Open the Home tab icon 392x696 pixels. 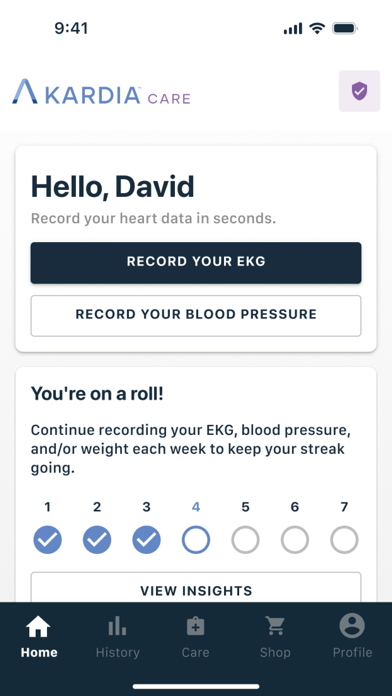tap(39, 627)
